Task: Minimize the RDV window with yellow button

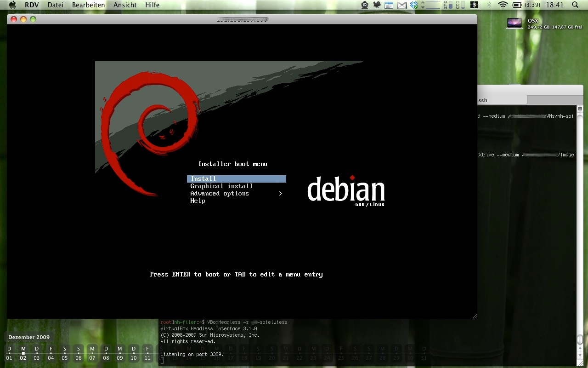Action: (23, 19)
